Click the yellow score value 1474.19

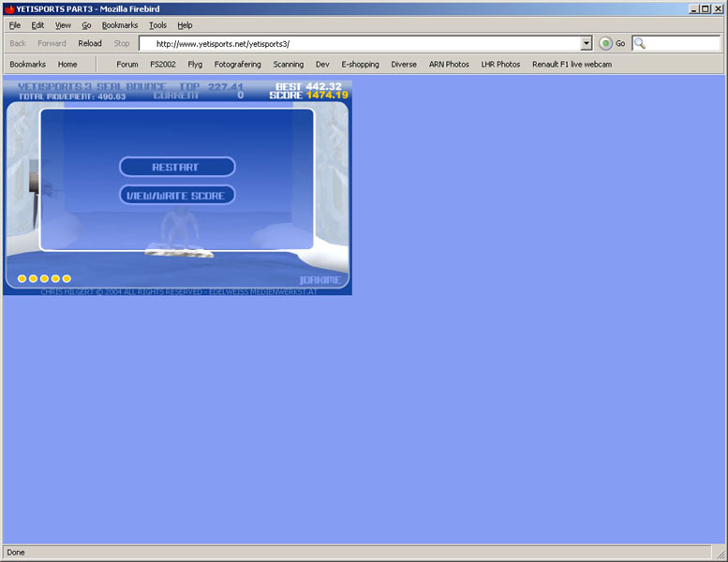[x=327, y=96]
